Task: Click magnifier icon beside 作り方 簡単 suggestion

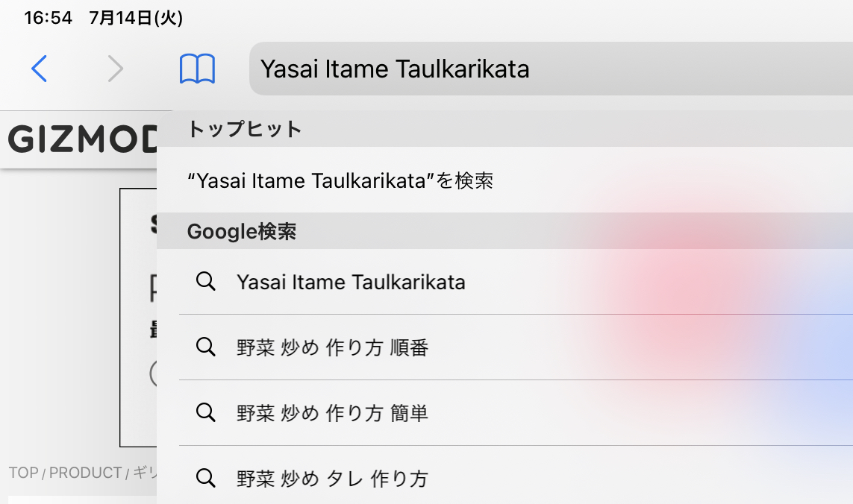Action: (206, 412)
